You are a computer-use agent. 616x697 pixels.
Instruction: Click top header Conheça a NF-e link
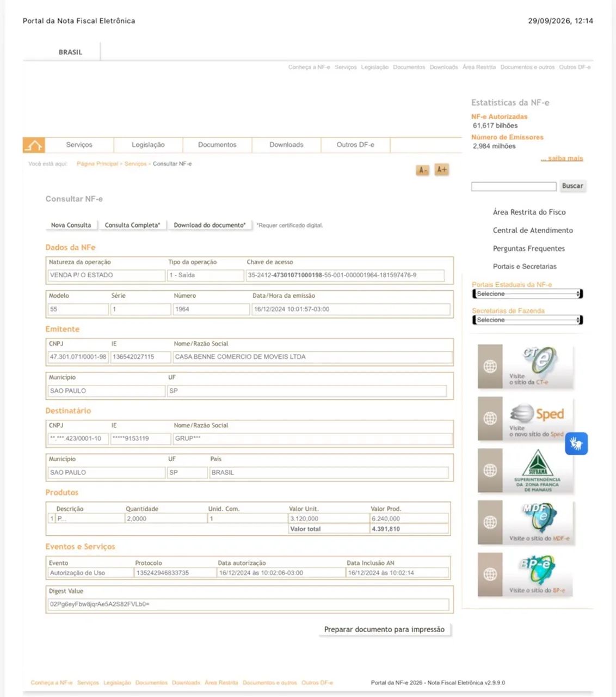[309, 68]
